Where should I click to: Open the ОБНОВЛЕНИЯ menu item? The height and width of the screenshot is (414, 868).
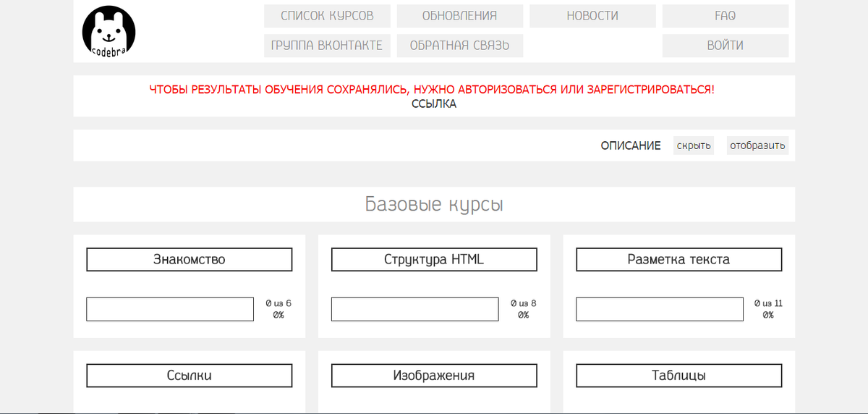pyautogui.click(x=459, y=16)
